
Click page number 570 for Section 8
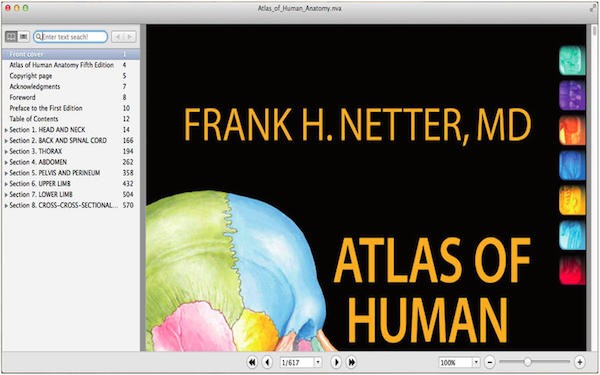pos(128,205)
